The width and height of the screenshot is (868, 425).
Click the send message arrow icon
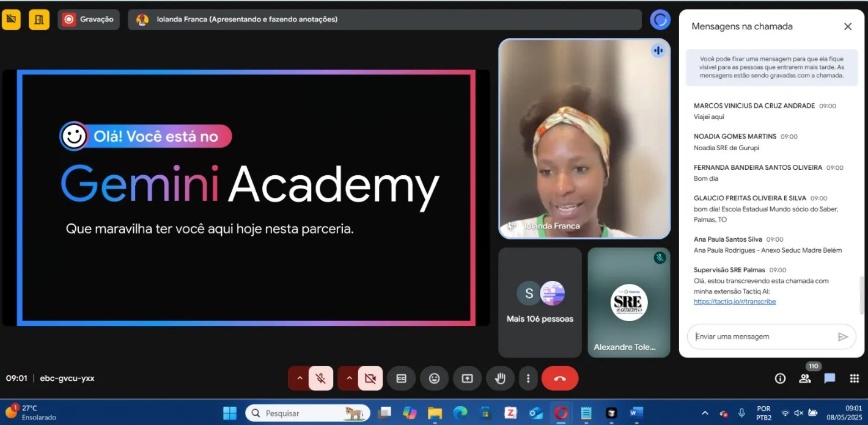(x=843, y=336)
